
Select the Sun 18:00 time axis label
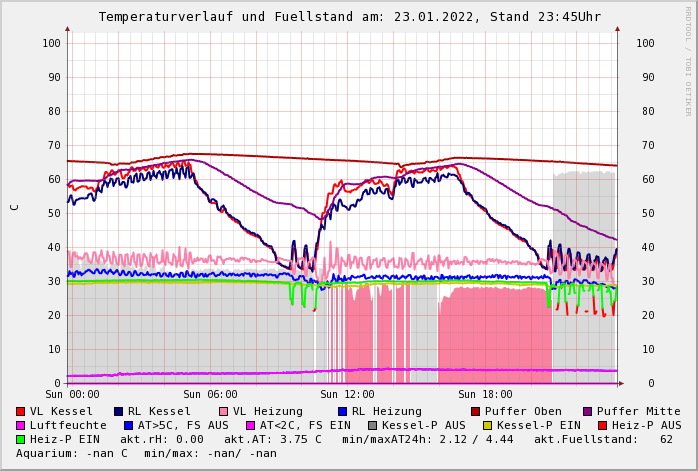click(x=485, y=395)
